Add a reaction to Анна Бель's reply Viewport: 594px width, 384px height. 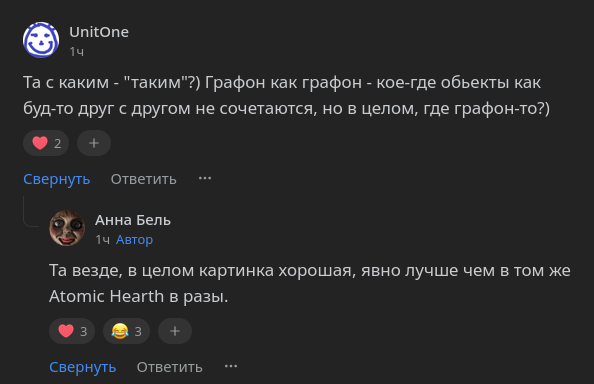tap(175, 331)
